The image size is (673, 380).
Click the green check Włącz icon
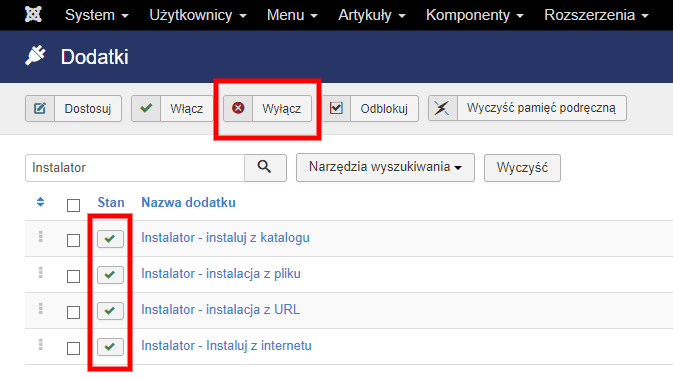click(x=146, y=108)
